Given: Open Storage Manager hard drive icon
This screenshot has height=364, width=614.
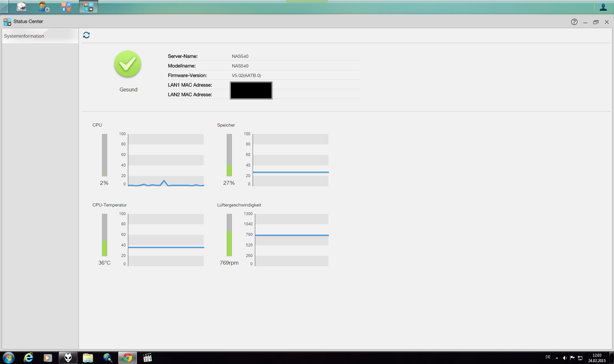Looking at the screenshot, I should coord(21,7).
